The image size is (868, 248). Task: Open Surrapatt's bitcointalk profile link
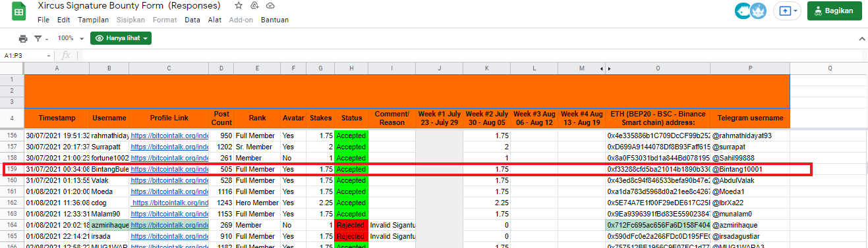[169, 147]
